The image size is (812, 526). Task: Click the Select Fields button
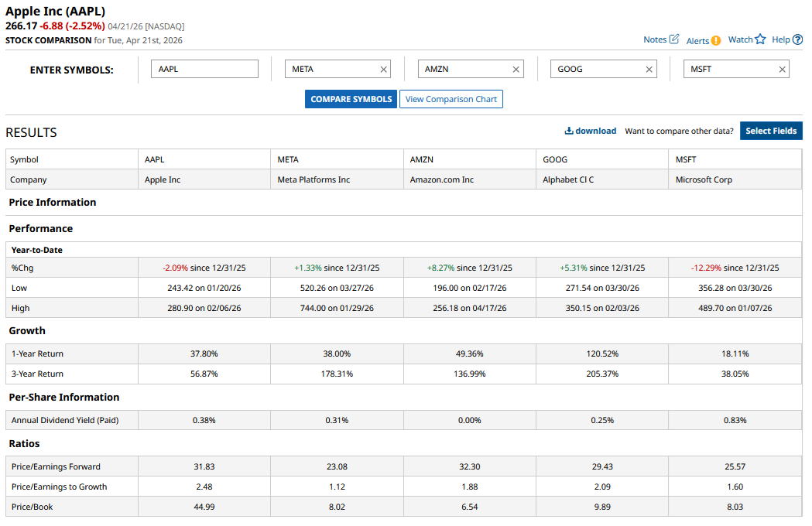tap(770, 131)
